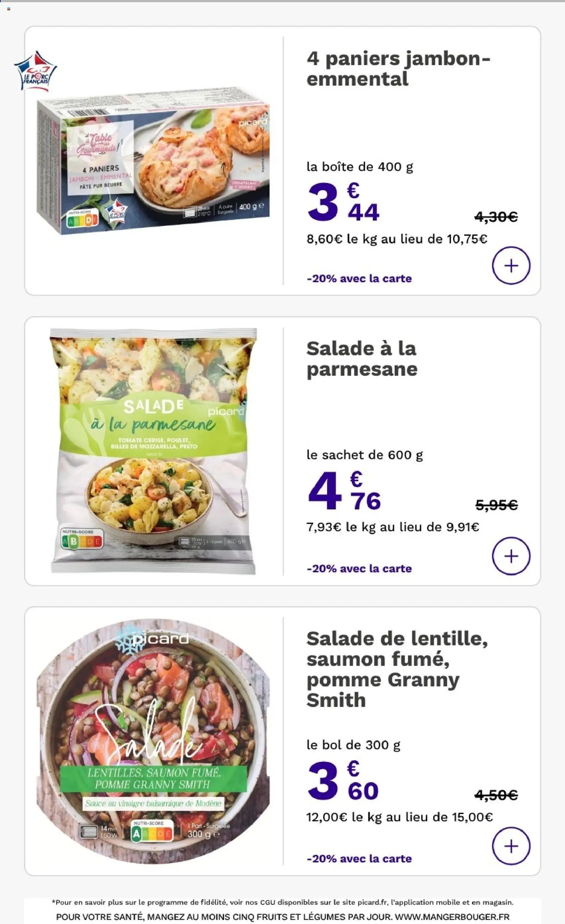Click the Le Porc Français badge logo
Screen dimensions: 565x924
click(x=35, y=71)
